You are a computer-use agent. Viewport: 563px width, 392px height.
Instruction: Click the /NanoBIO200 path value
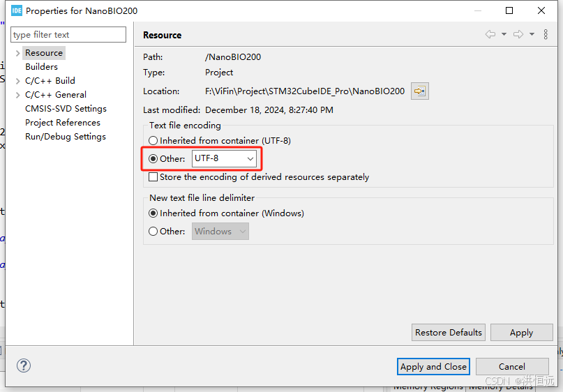click(x=233, y=57)
